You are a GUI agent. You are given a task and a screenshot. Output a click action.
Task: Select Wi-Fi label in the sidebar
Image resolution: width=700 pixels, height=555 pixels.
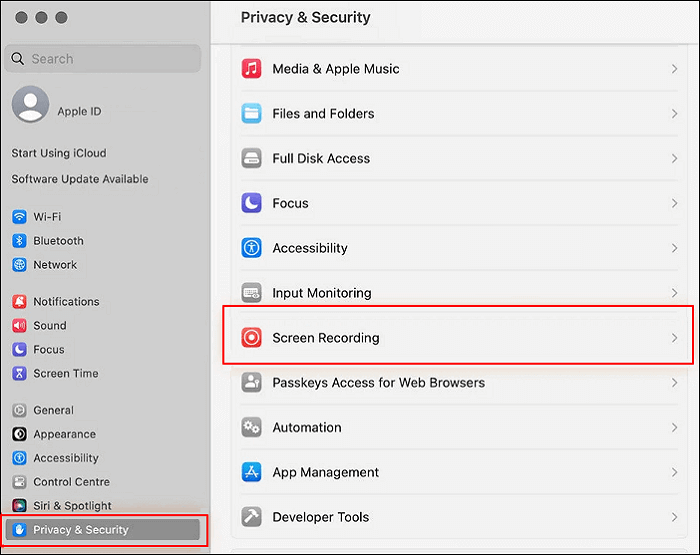47,217
